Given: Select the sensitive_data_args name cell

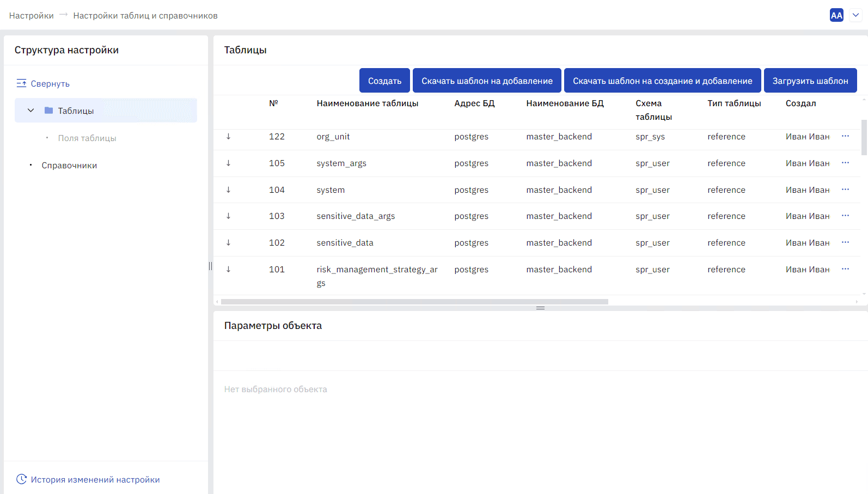Looking at the screenshot, I should [x=356, y=216].
